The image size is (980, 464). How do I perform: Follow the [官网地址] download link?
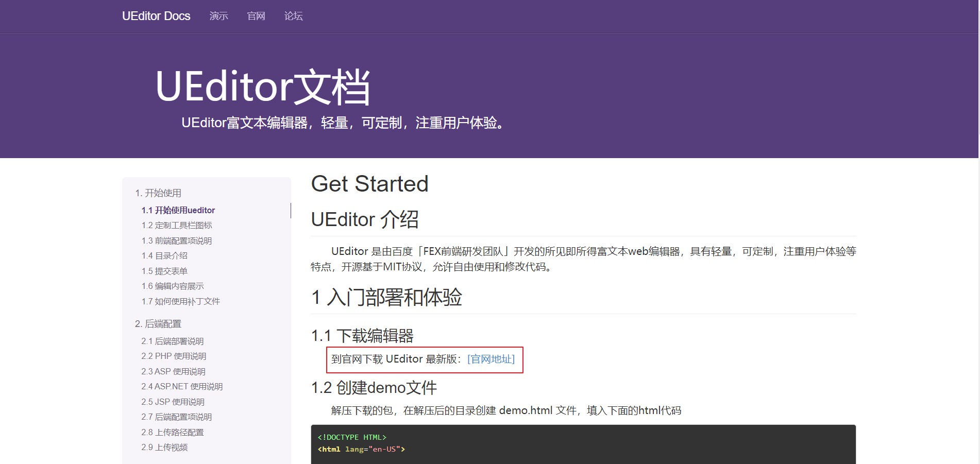[491, 359]
